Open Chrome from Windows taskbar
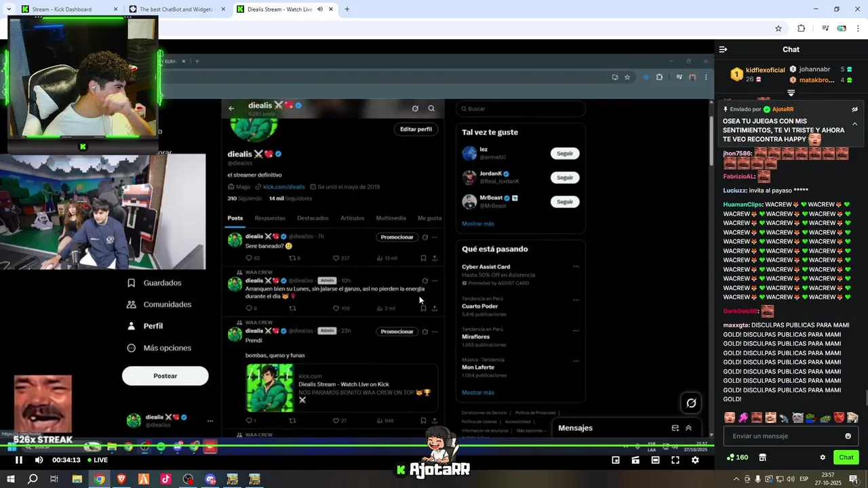Screen dimensions: 868x488 click(x=99, y=479)
